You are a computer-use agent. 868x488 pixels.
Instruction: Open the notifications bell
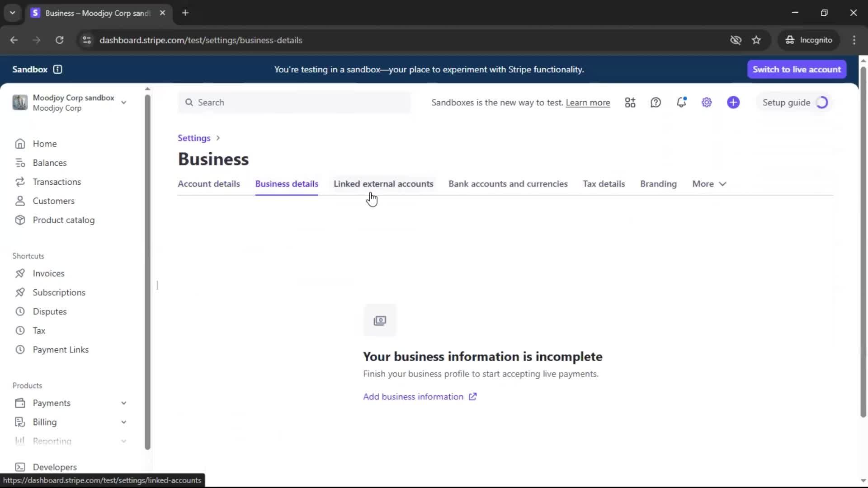coord(681,103)
